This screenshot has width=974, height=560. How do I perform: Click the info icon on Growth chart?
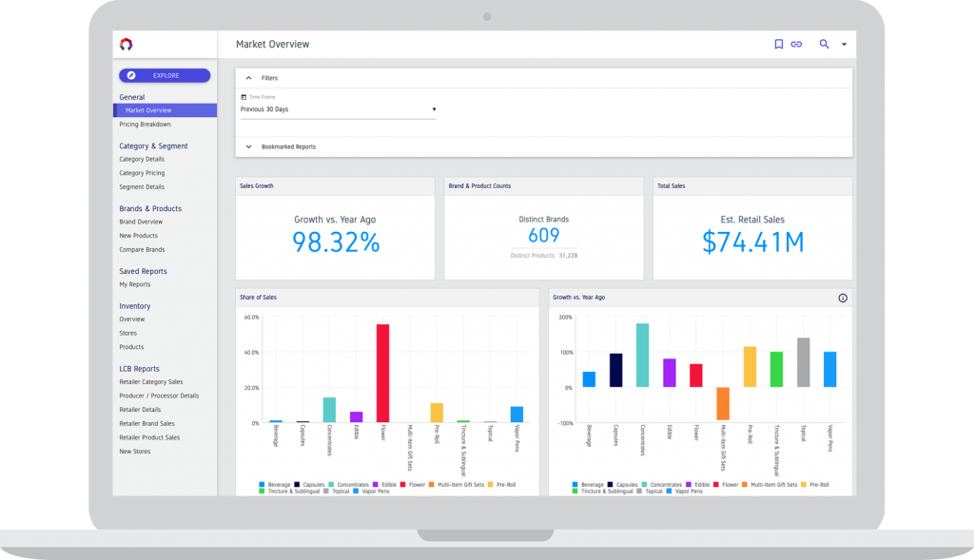coord(842,298)
